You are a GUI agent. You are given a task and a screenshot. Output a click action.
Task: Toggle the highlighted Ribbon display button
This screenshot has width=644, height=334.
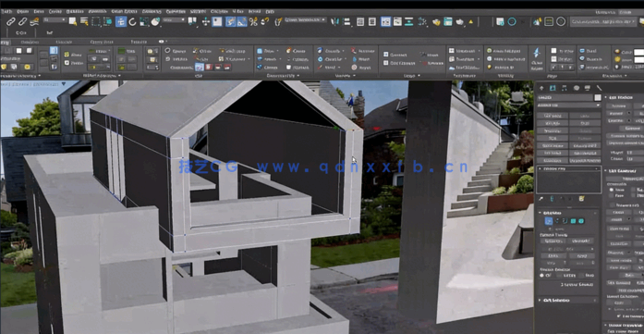[385, 21]
